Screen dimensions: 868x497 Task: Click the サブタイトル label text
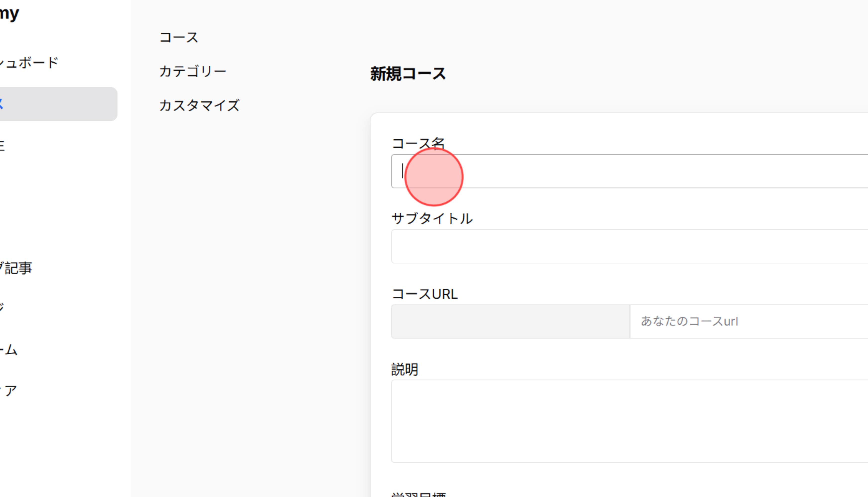[432, 218]
